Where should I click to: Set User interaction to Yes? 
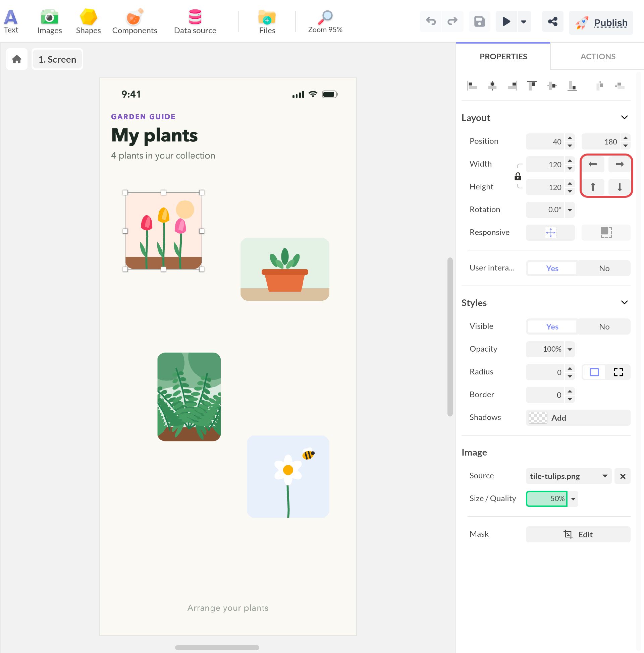[x=552, y=269]
